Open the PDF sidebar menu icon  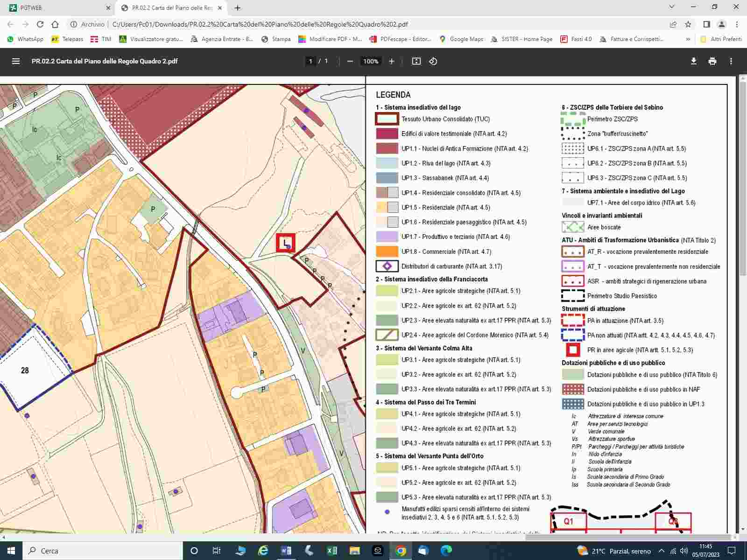click(x=16, y=61)
